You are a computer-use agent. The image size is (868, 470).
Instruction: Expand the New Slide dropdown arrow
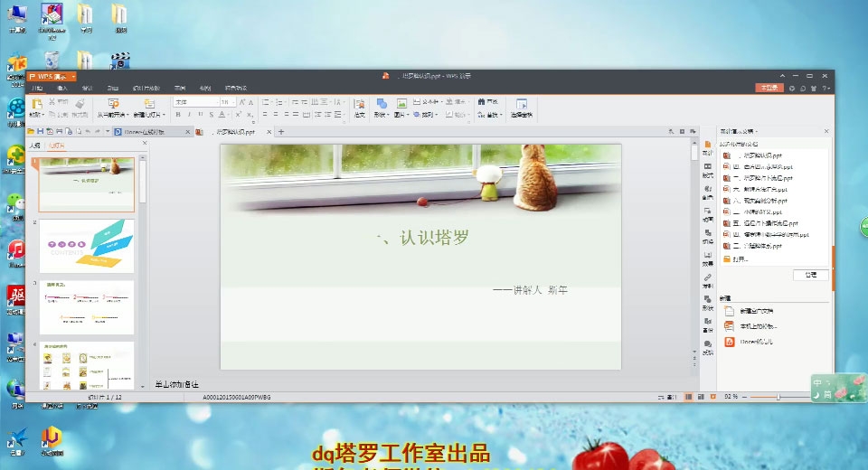164,115
